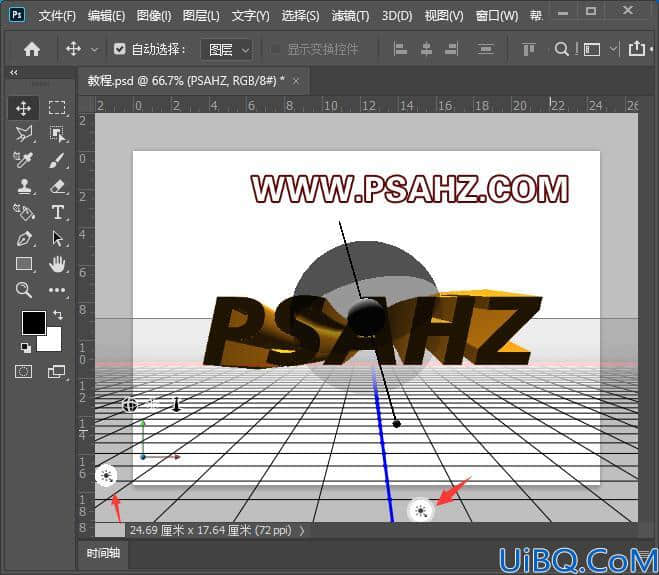
Task: Select the Clone Stamp tool
Action: [24, 186]
